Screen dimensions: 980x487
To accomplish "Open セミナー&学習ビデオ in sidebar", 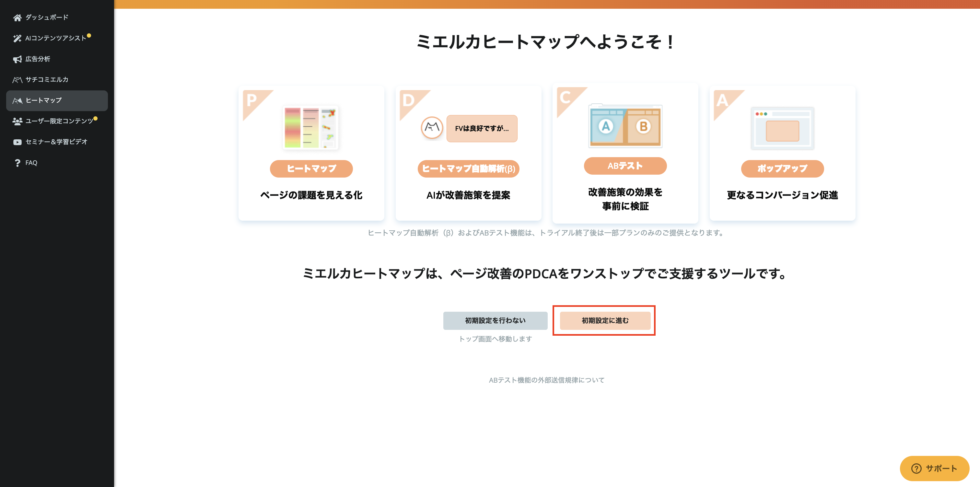I will (x=56, y=142).
